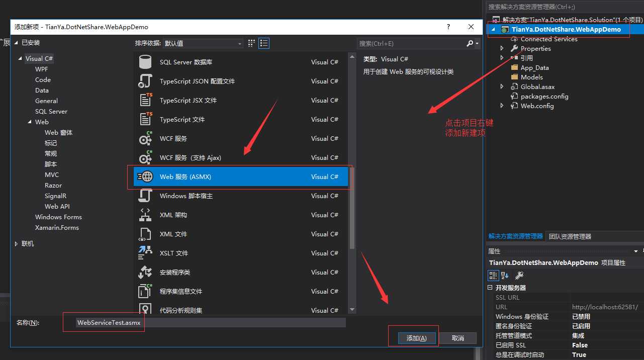Expand the 联机 section
Screen dimensions: 644x360
[17, 244]
